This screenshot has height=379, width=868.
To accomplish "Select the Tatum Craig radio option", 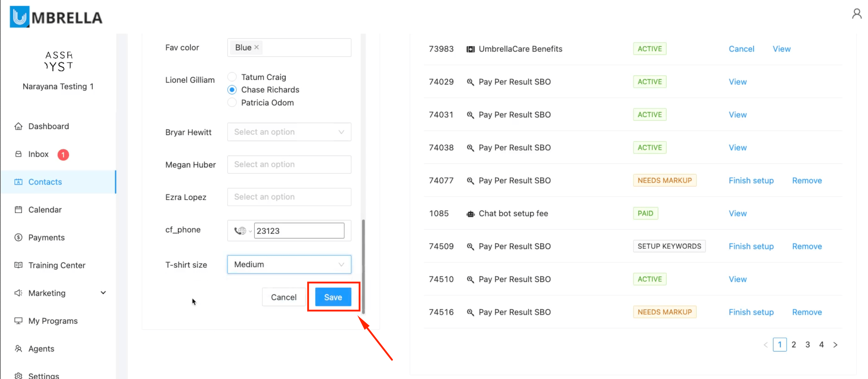I will pyautogui.click(x=232, y=77).
